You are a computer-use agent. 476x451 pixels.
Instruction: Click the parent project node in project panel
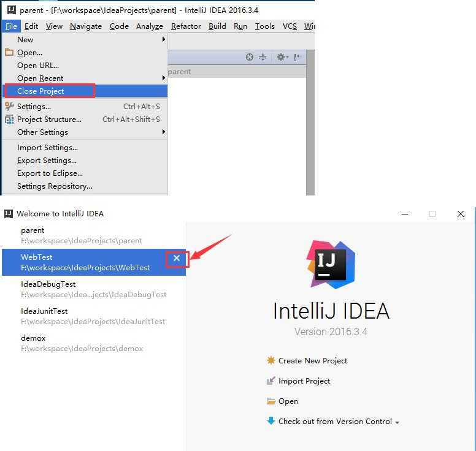coord(179,72)
